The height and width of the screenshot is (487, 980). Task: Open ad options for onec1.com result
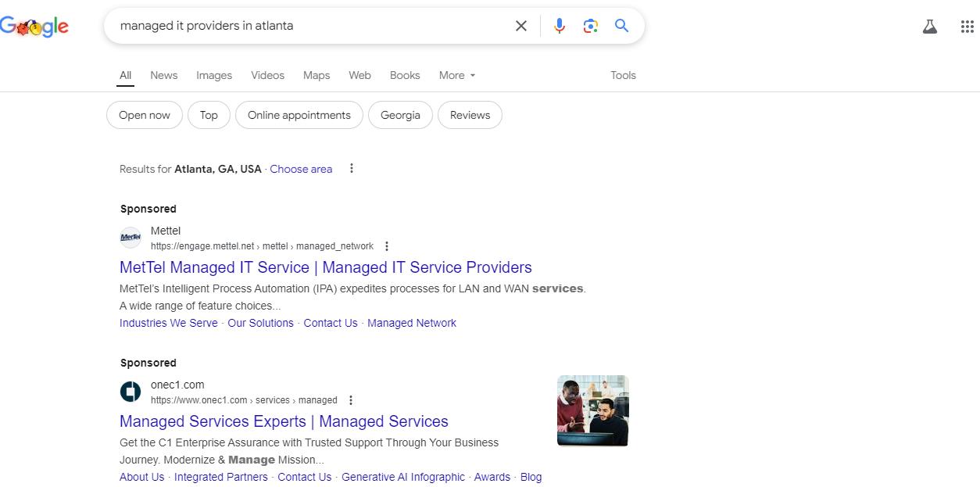tap(351, 400)
